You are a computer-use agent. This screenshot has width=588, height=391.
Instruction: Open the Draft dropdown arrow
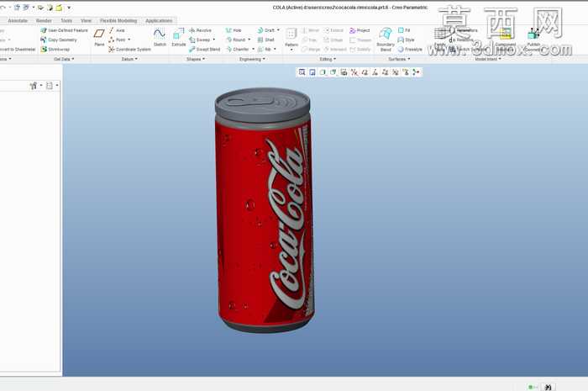(278, 30)
